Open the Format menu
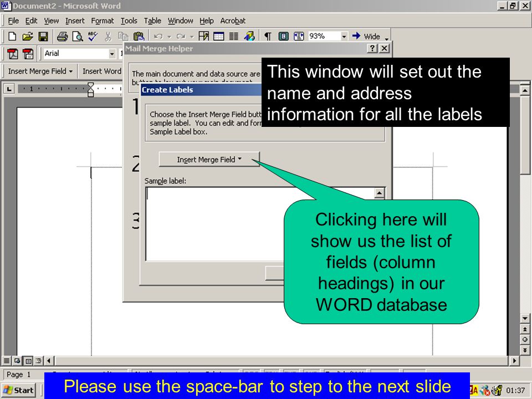 pyautogui.click(x=103, y=21)
